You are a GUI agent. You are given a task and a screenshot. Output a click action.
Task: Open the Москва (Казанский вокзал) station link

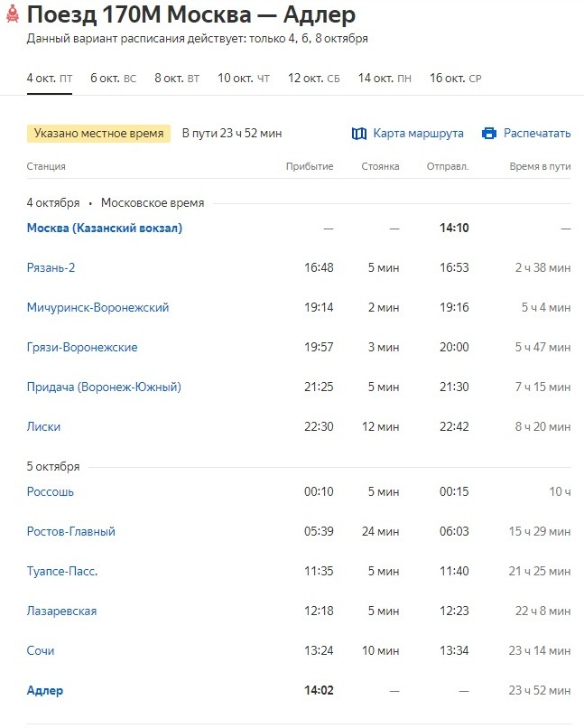point(105,229)
